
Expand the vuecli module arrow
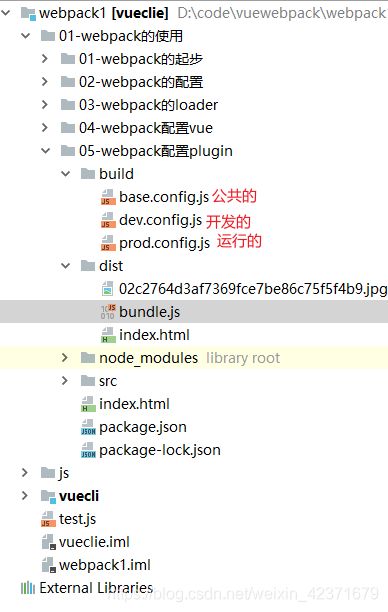25,496
